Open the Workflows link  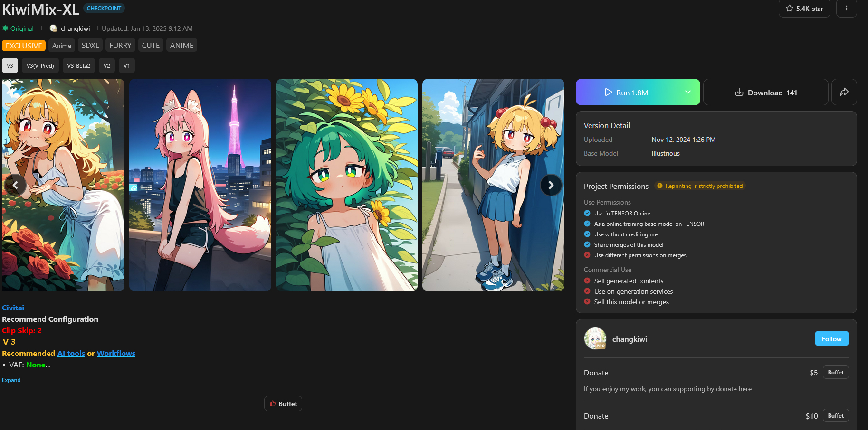tap(116, 354)
